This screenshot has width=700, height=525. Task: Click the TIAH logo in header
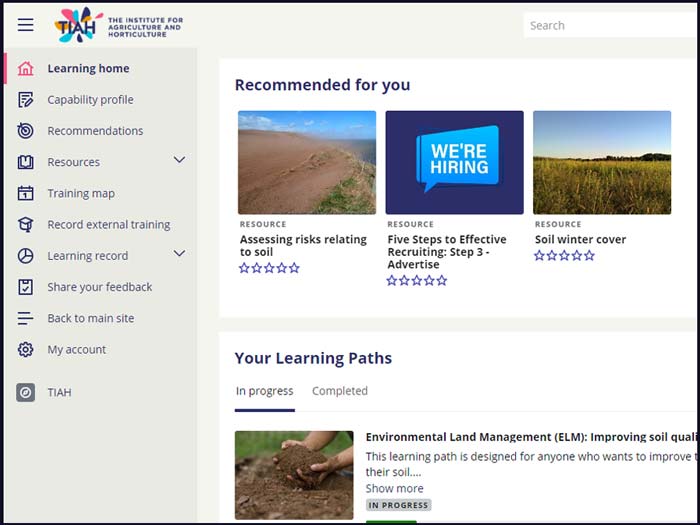[x=80, y=25]
